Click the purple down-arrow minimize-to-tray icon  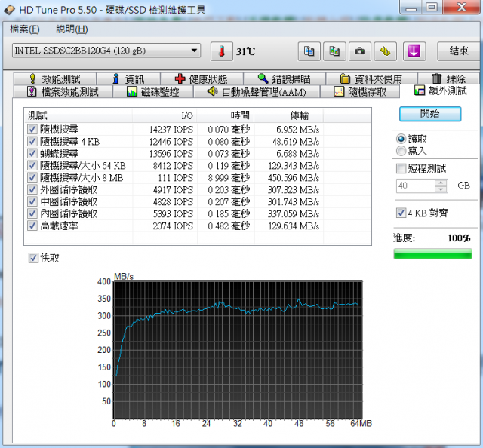pyautogui.click(x=414, y=51)
